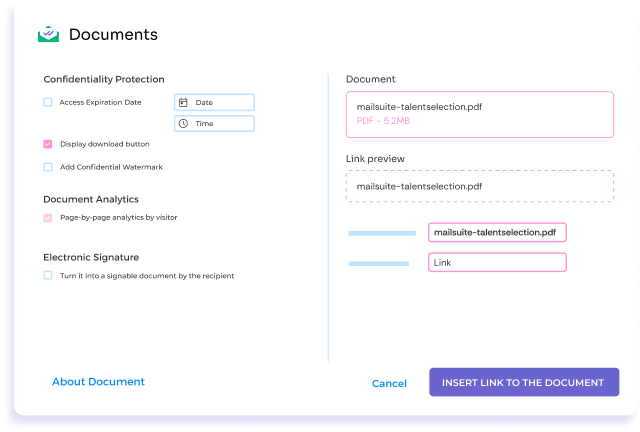The image size is (640, 432).
Task: Click the PDF - 5.2MB file info
Action: coord(384,122)
